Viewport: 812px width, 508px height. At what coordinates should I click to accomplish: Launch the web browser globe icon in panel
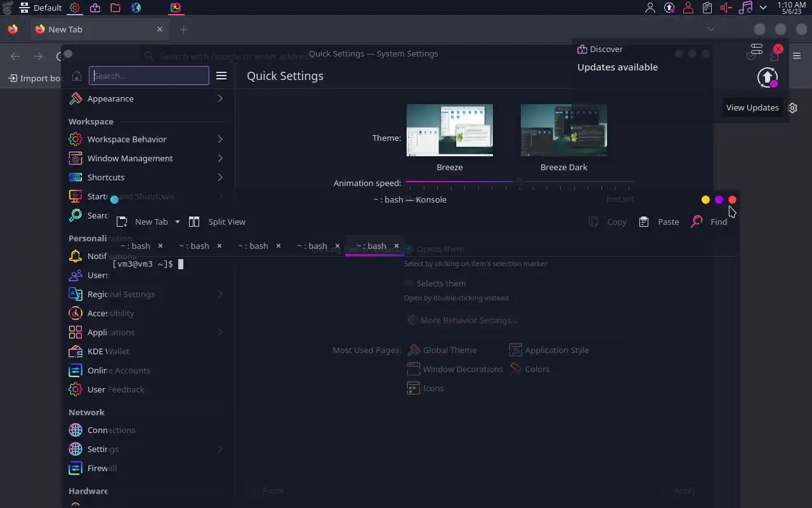136,8
